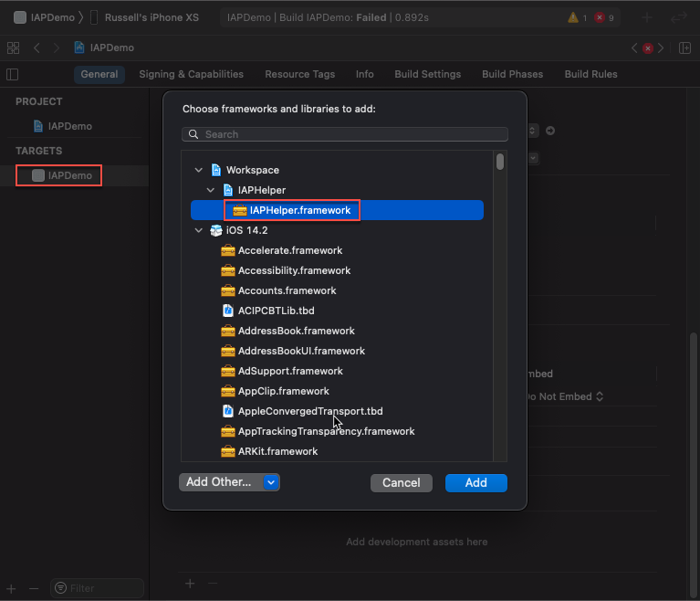
Task: Go forward with the right chevron arrow
Action: 57,47
